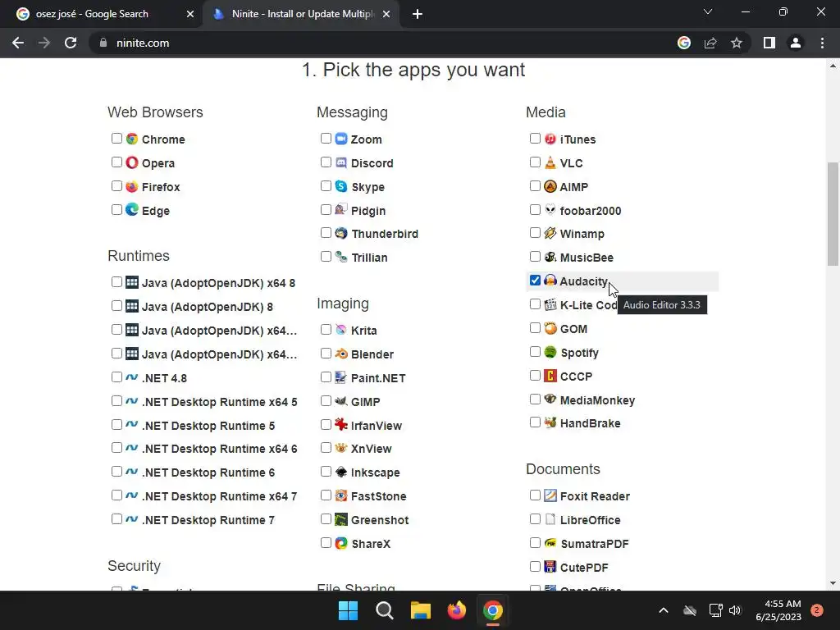
Task: Check Java (AdoptOpenJDK) x64 8 checkbox
Action: click(116, 282)
